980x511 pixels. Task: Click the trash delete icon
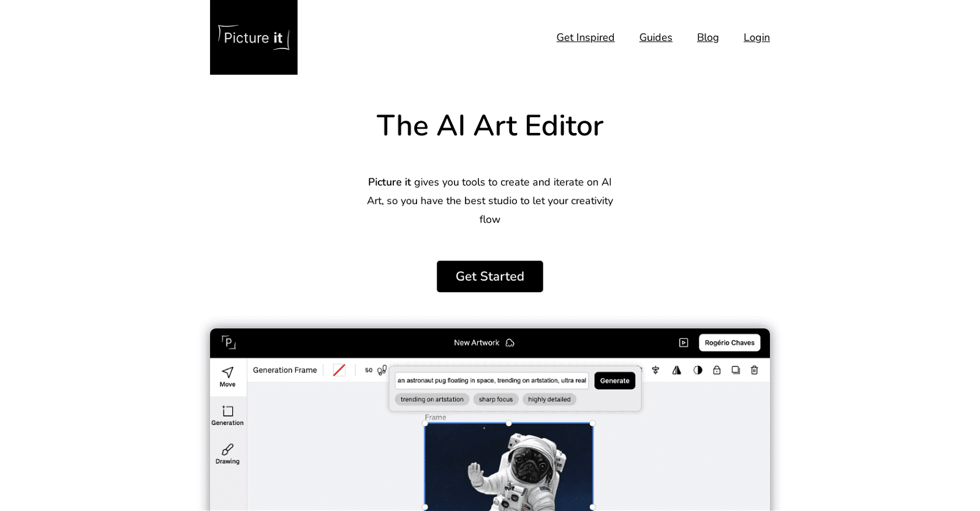pos(754,370)
